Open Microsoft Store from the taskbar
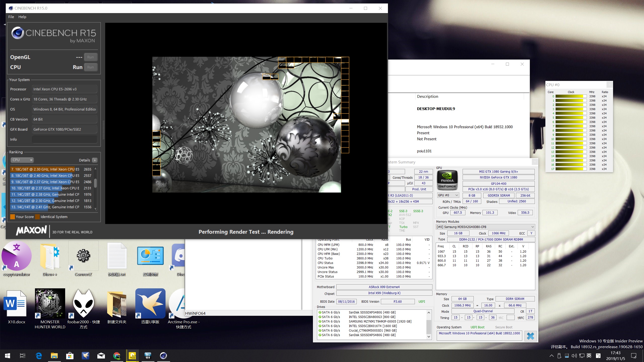 [x=70, y=356]
